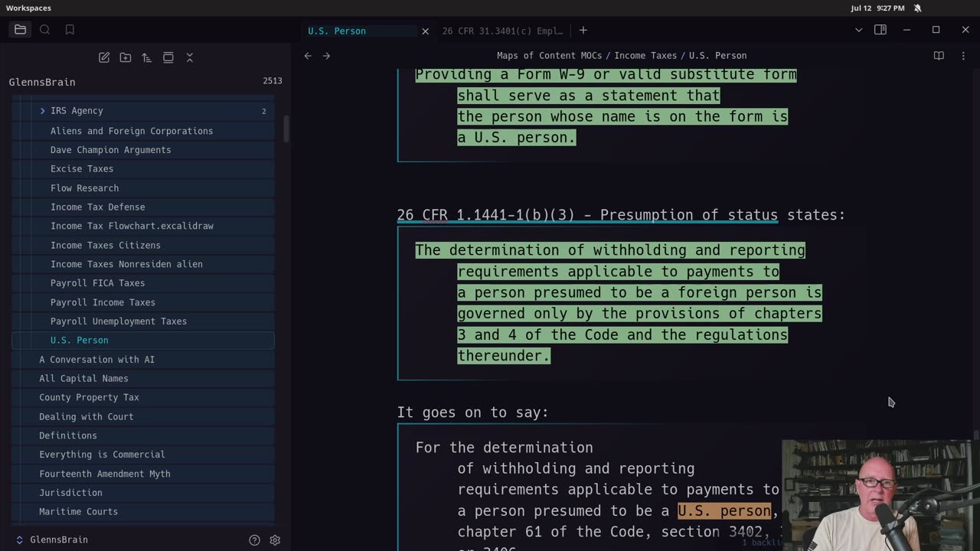
Task: Open the file explorer folder icon
Action: pos(21,30)
